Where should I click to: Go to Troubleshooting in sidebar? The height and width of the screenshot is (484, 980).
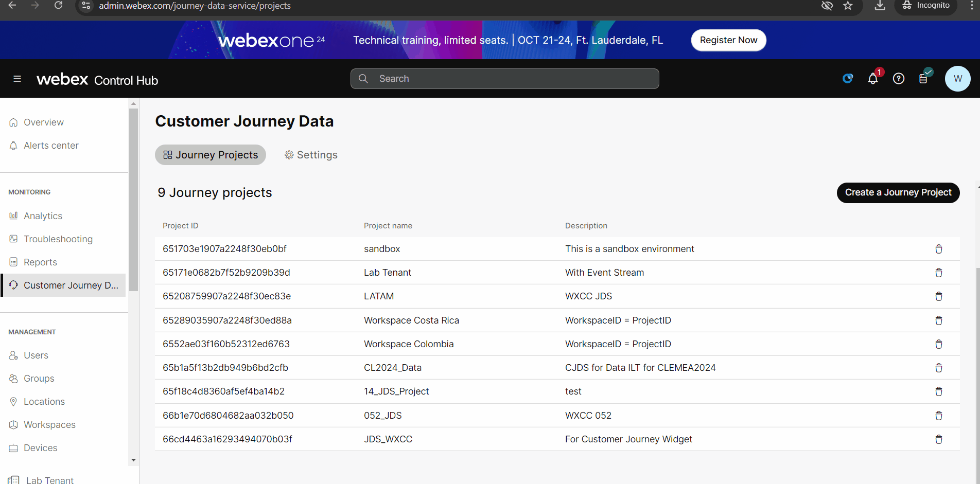(58, 239)
